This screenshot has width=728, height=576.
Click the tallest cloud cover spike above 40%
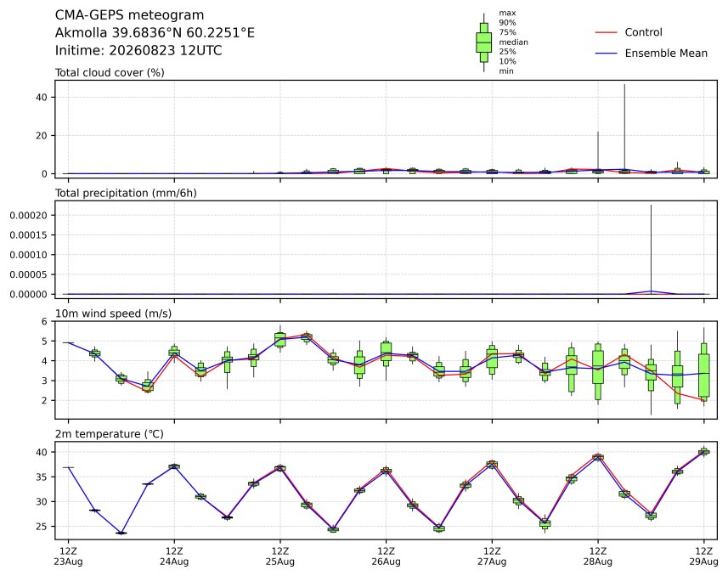pos(624,127)
